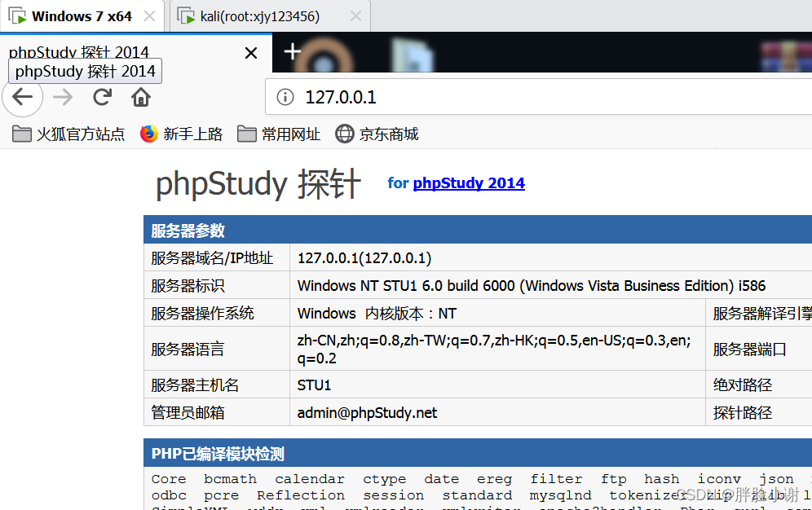Click the phpStudy 探针 page heading
The image size is (812, 510).
(258, 183)
